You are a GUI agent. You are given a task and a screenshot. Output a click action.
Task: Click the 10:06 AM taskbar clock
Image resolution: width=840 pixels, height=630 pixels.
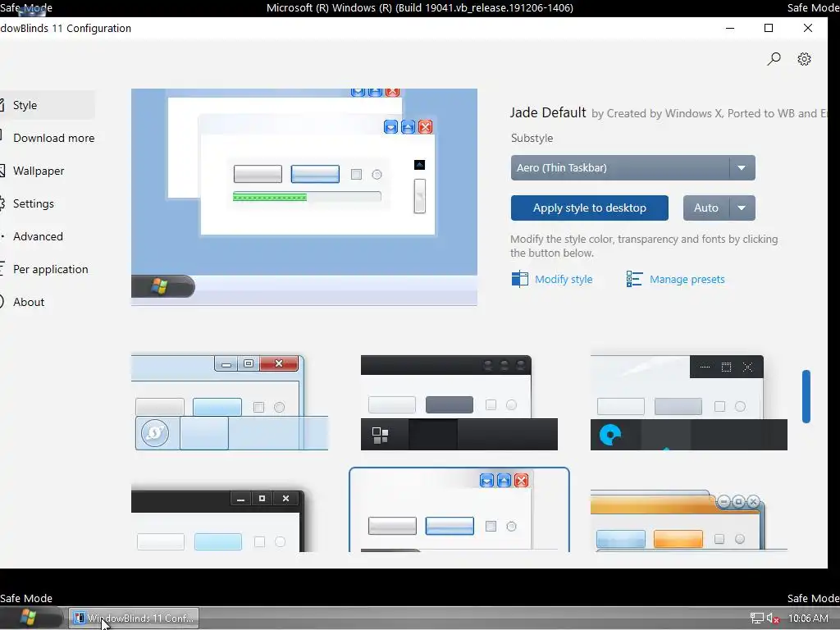(808, 619)
